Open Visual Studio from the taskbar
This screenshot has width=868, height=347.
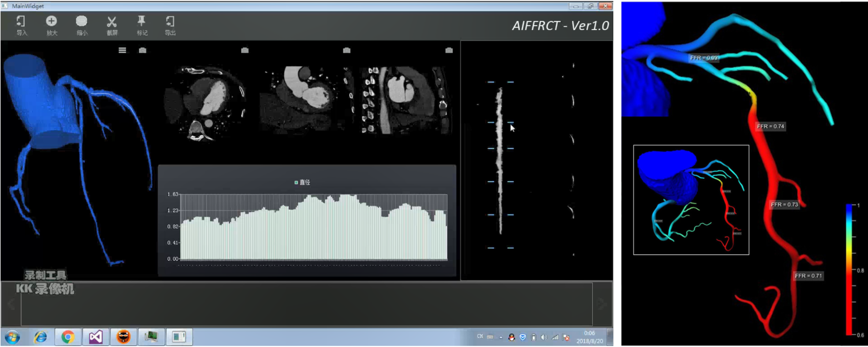click(x=95, y=337)
